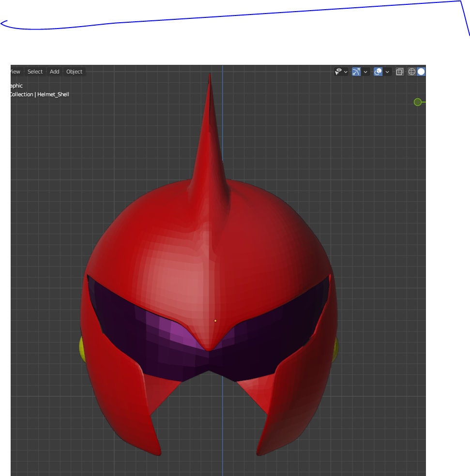Click the X-Ray overlapping-squares icon
The height and width of the screenshot is (476, 470).
[x=400, y=72]
